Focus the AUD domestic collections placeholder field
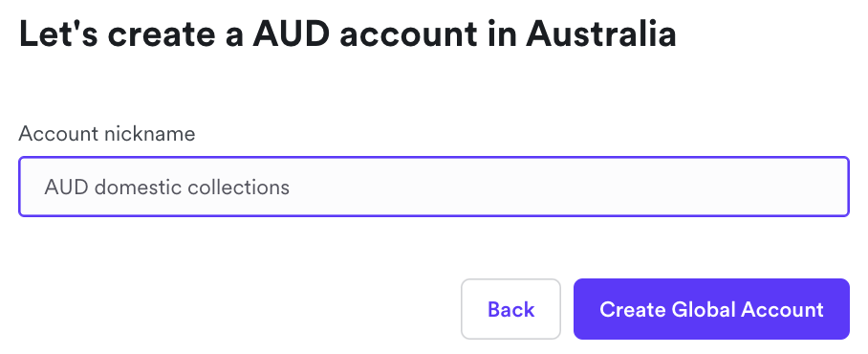The height and width of the screenshot is (354, 868). coord(433,187)
